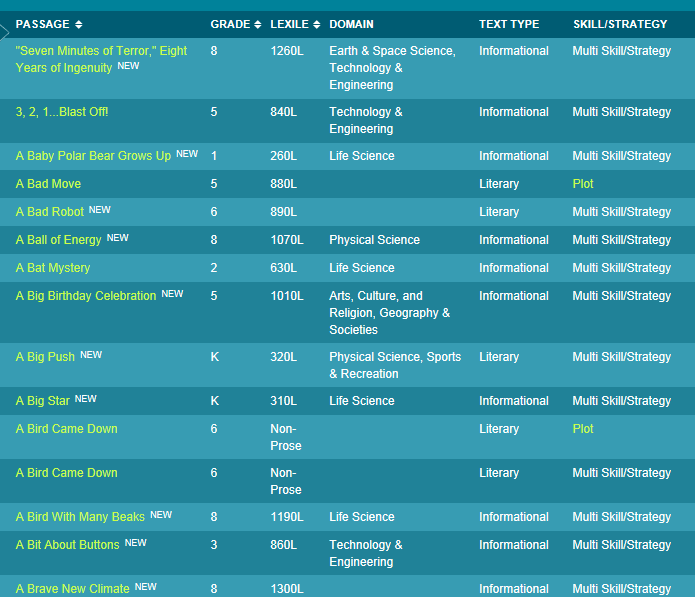Select the 320L lexile value
The image size is (695, 597).
284,357
